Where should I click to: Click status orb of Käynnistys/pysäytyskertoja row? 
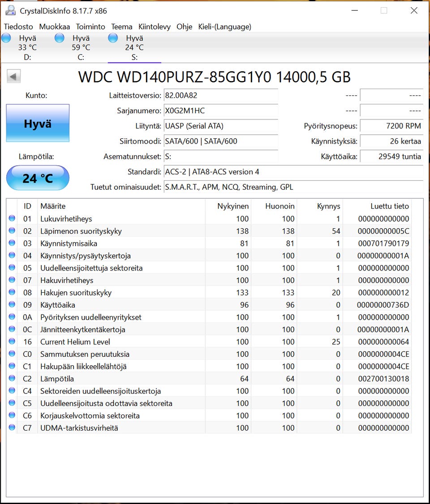pyautogui.click(x=12, y=255)
